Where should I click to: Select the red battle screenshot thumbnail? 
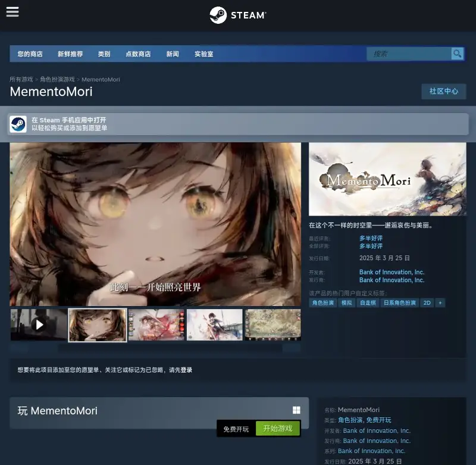156,324
